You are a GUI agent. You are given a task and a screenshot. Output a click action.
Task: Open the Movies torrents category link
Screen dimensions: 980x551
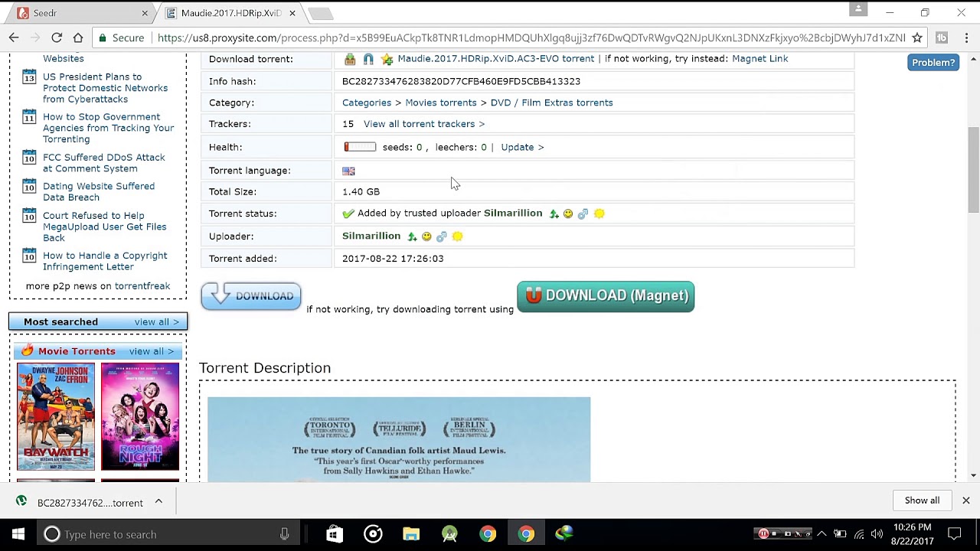[x=441, y=103]
